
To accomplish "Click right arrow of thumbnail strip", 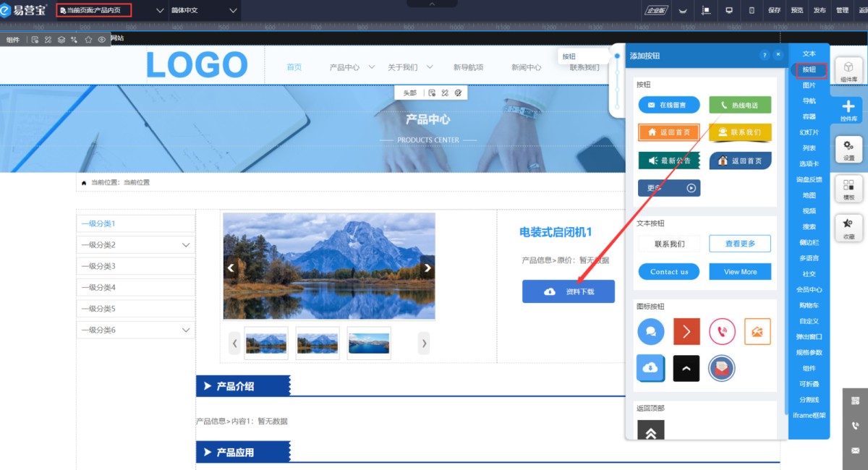I will pos(424,343).
